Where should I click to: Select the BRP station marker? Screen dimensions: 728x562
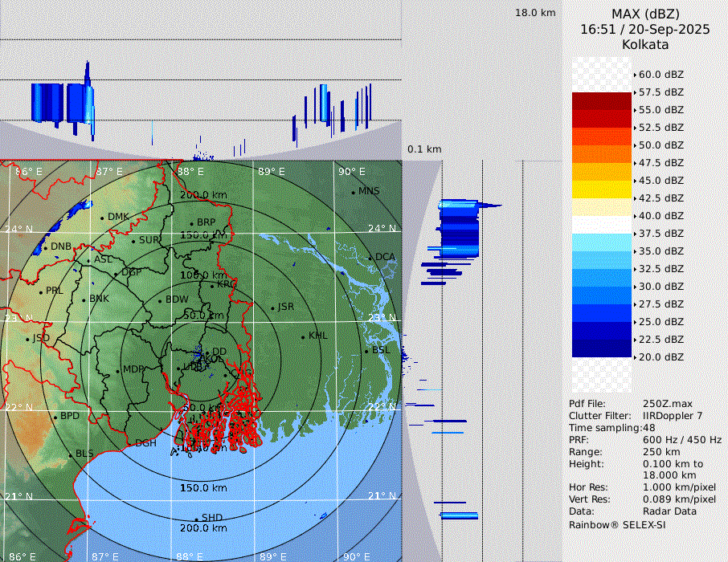click(192, 223)
